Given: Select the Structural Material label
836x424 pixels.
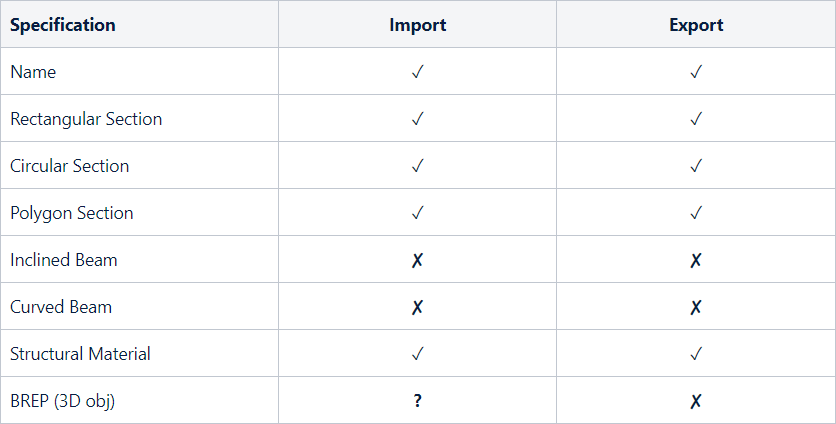Looking at the screenshot, I should [81, 354].
